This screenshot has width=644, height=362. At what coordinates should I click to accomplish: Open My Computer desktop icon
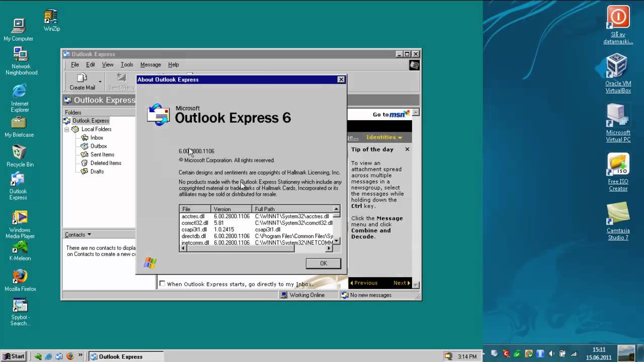click(x=19, y=30)
